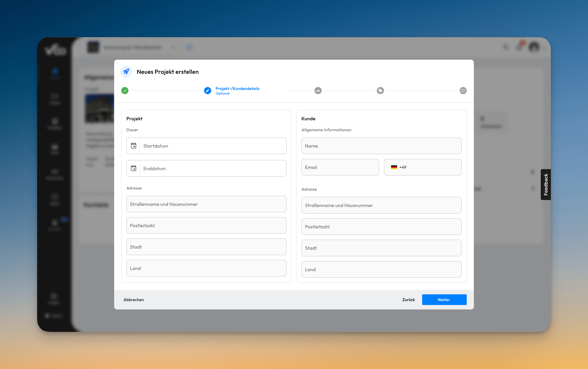This screenshot has width=588, height=369.
Task: Open the Enddatum calendar picker icon
Action: [133, 168]
